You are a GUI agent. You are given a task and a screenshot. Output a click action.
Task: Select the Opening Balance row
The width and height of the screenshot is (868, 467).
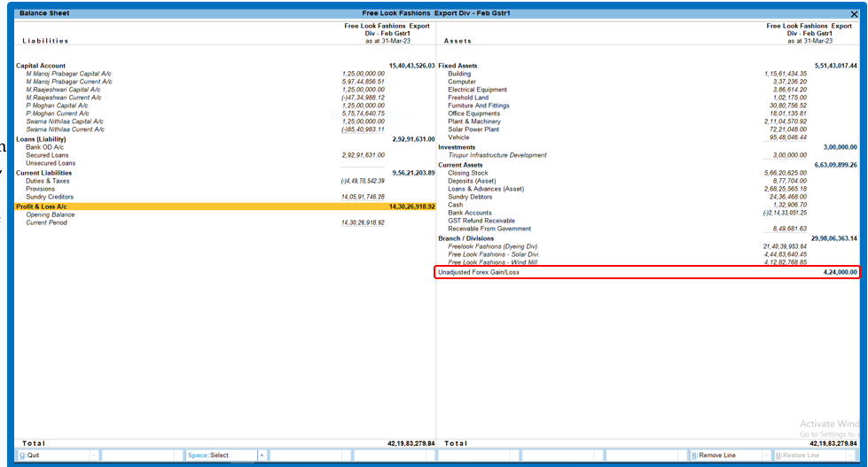click(x=51, y=214)
